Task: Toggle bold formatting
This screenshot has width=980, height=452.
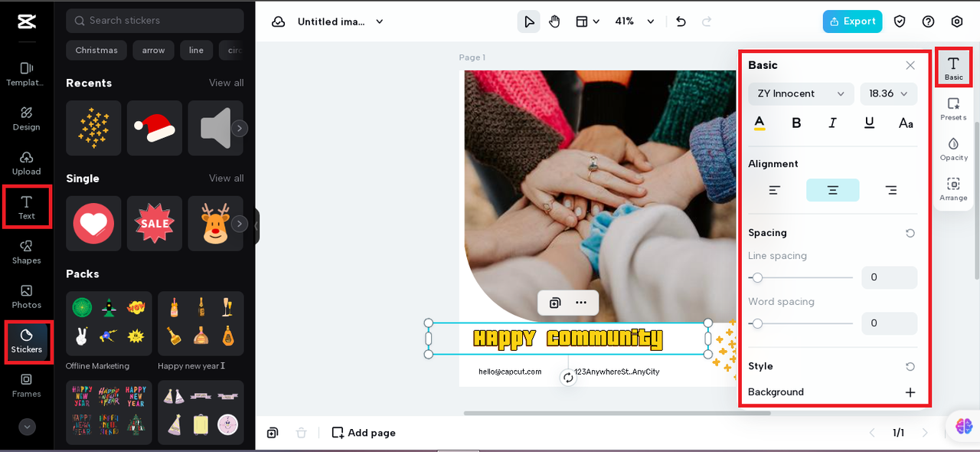Action: click(796, 123)
